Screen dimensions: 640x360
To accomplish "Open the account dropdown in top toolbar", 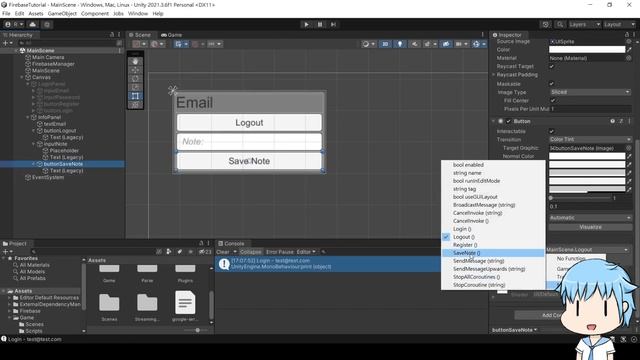I will tap(14, 24).
